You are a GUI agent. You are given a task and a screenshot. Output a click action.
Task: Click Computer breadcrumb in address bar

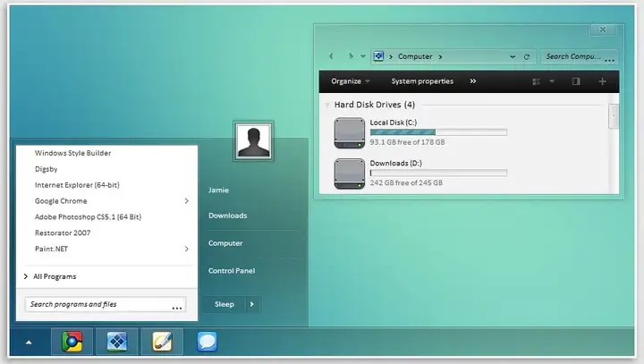coord(415,56)
